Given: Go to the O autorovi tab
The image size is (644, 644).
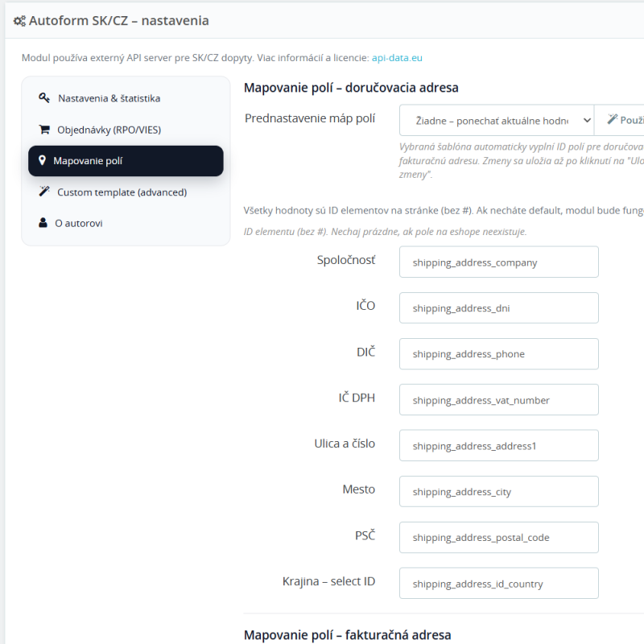Looking at the screenshot, I should tap(78, 223).
